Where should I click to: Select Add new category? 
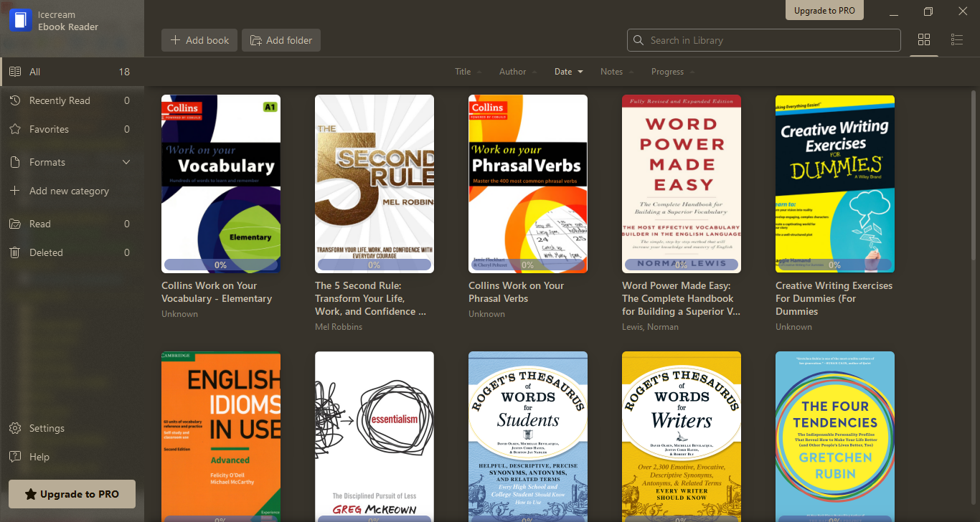point(72,191)
